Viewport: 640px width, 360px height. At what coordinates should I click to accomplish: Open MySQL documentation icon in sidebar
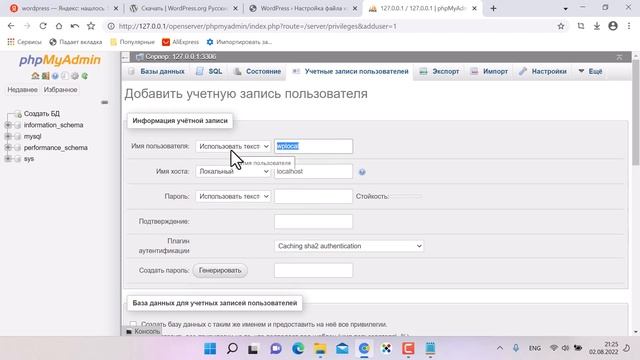click(x=65, y=76)
